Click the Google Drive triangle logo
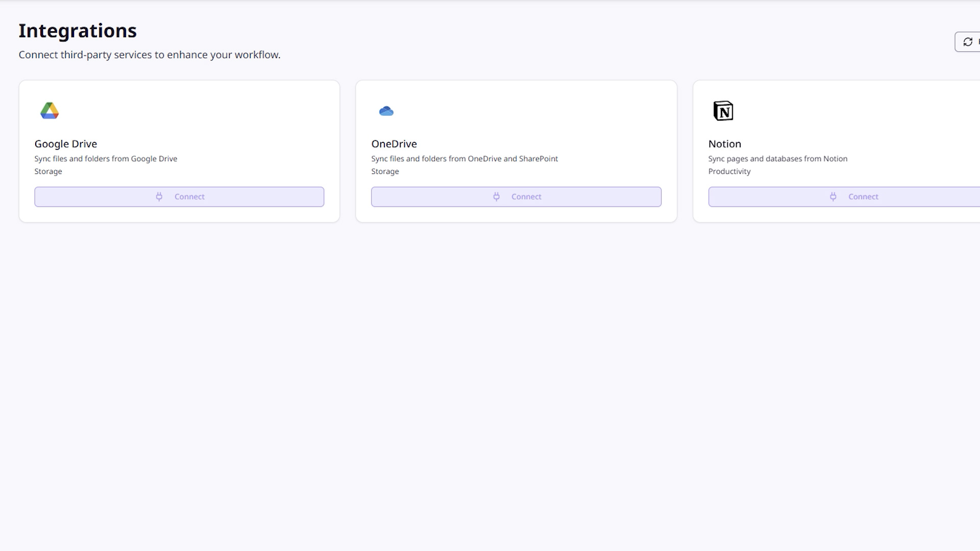This screenshot has width=980, height=551. pos(49,111)
